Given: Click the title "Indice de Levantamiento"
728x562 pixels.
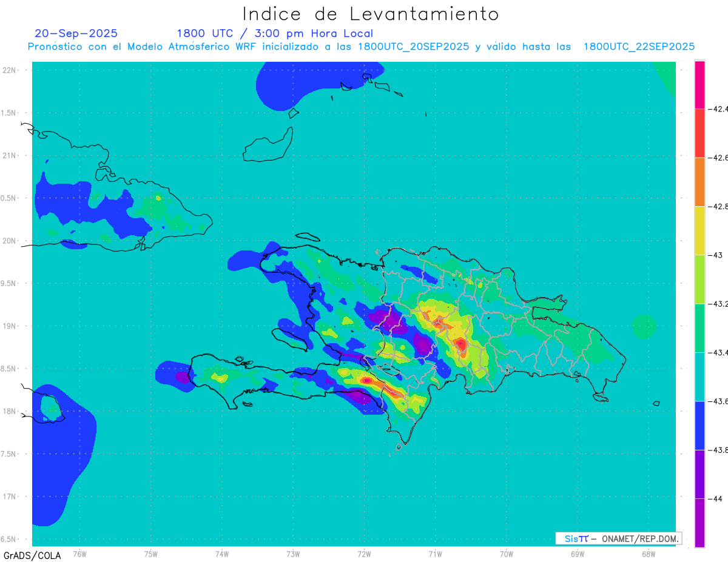Looking at the screenshot, I should (371, 13).
